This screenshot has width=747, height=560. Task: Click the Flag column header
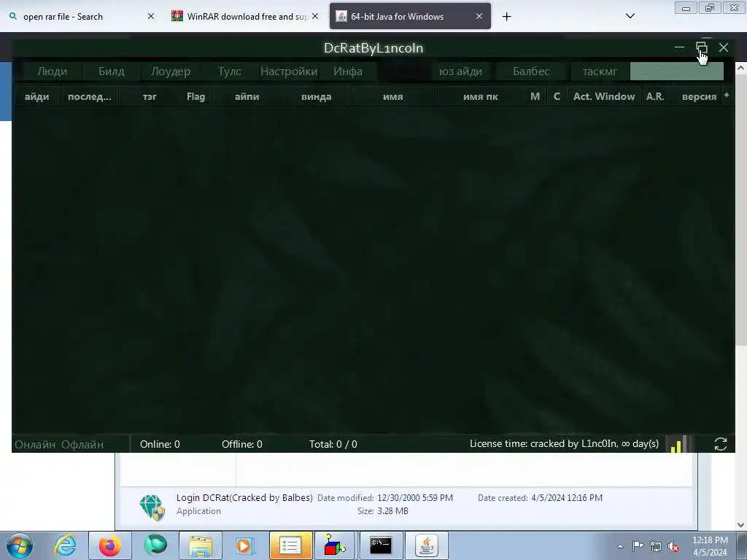tap(196, 97)
